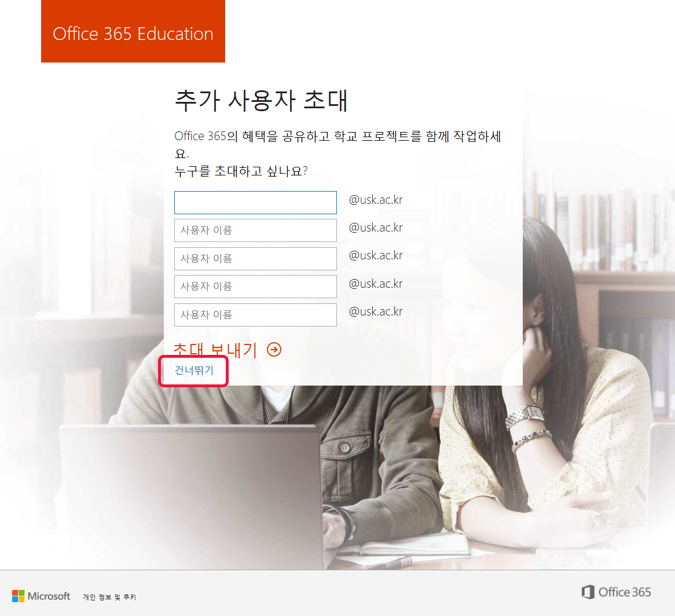Viewport: 675px width, 616px height.
Task: Skip inviting by clicking 건너뛰기
Action: point(194,370)
